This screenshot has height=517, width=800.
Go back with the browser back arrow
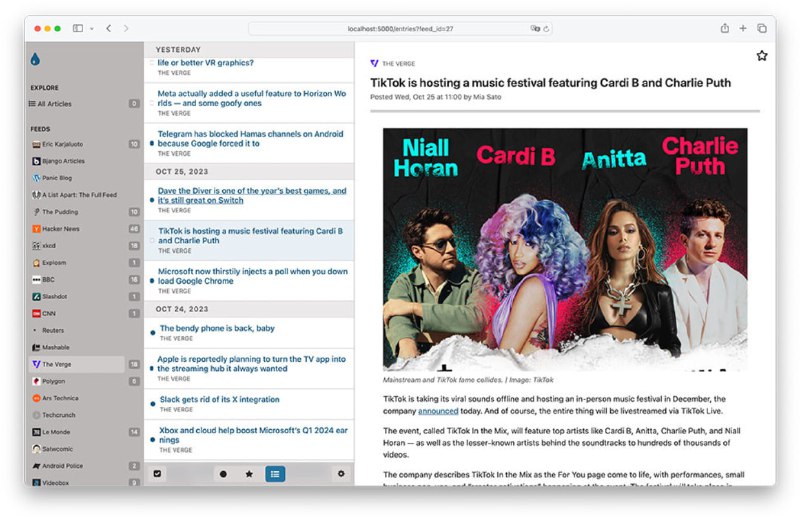(x=109, y=28)
